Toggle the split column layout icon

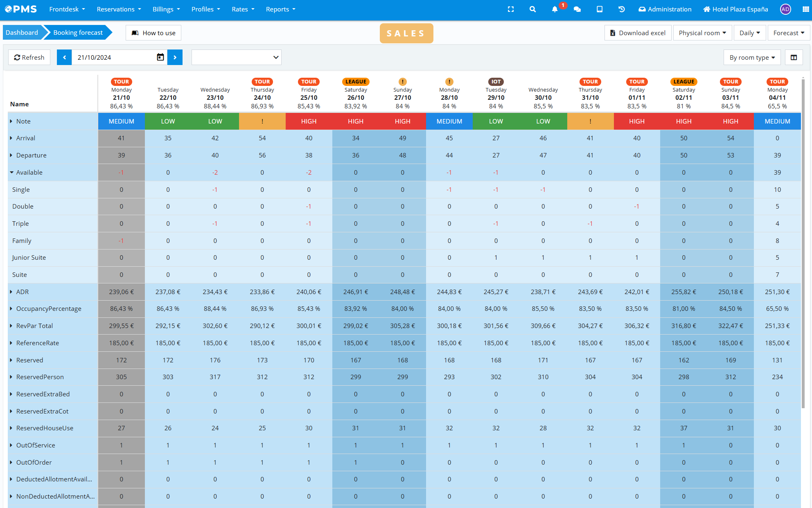tap(794, 57)
